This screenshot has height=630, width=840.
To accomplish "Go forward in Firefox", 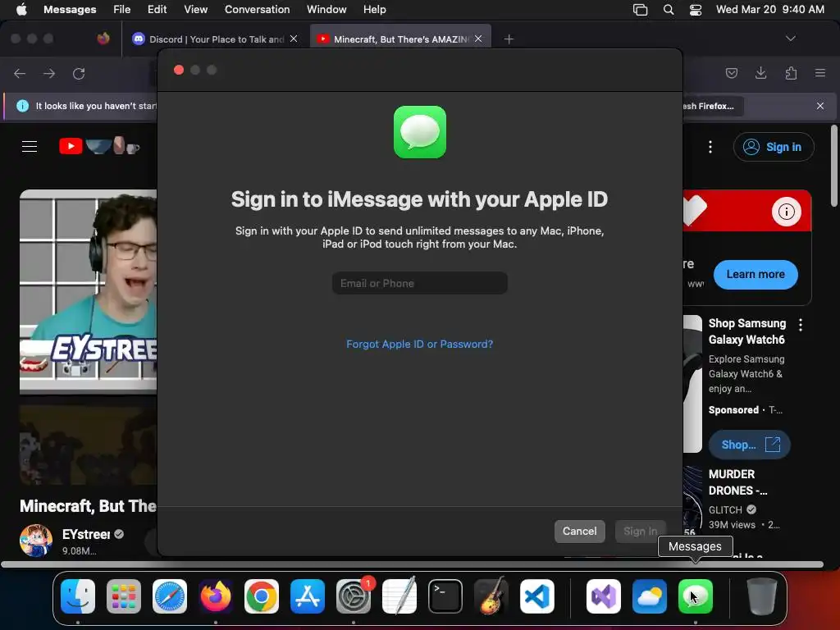I will [x=49, y=73].
